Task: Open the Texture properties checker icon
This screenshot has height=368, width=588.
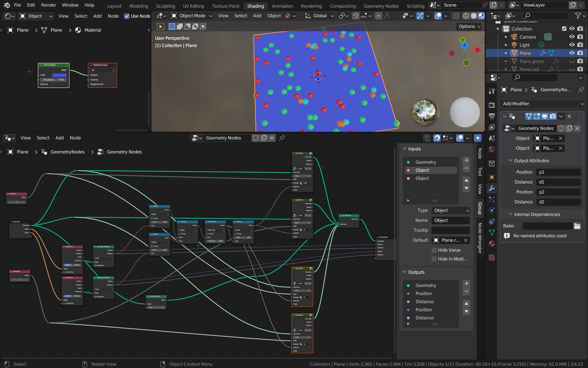Action: [x=492, y=258]
